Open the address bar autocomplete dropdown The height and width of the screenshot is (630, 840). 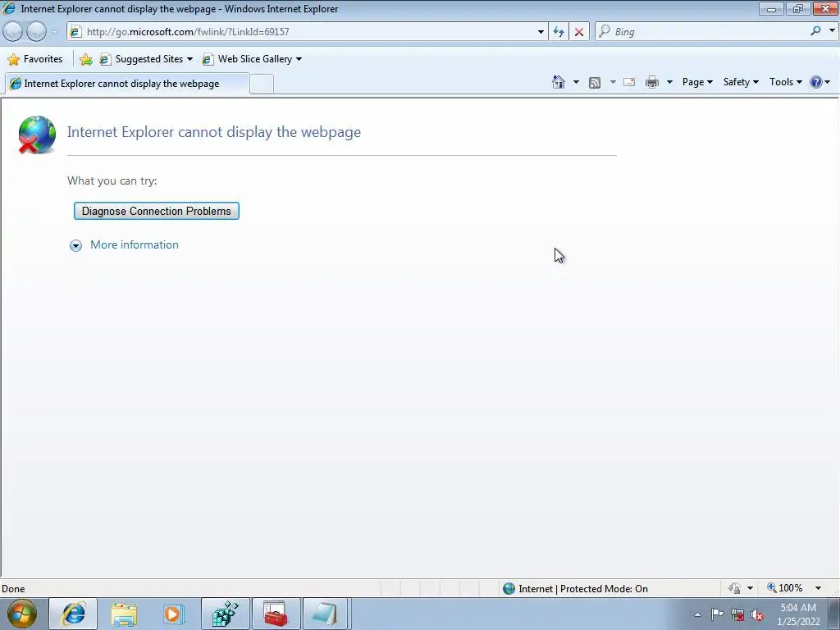(x=541, y=32)
